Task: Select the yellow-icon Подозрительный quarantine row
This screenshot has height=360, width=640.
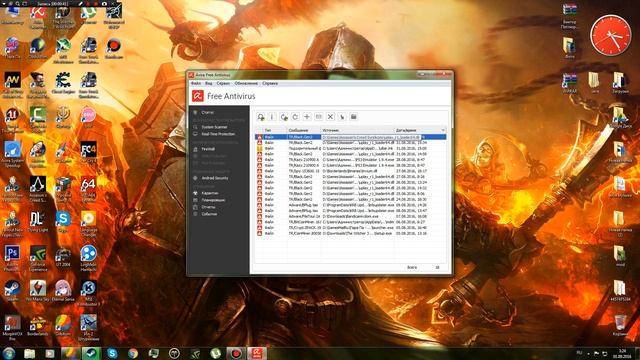Action: click(351, 149)
